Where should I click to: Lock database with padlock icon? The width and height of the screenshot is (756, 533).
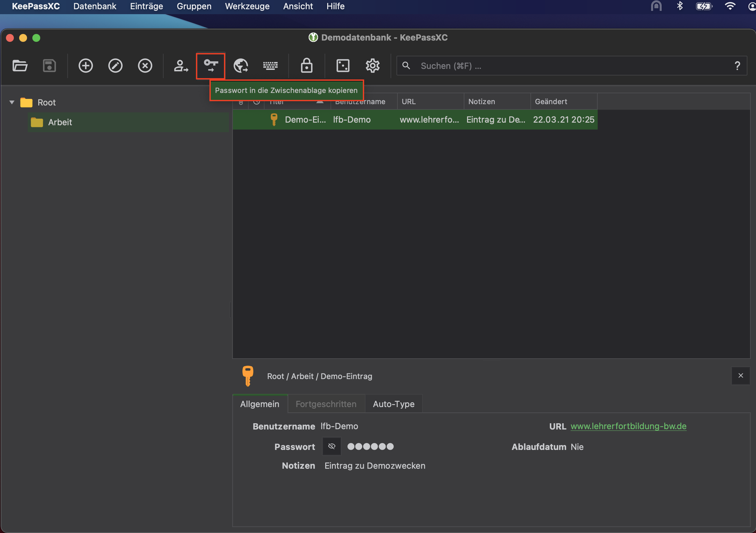[x=306, y=66]
